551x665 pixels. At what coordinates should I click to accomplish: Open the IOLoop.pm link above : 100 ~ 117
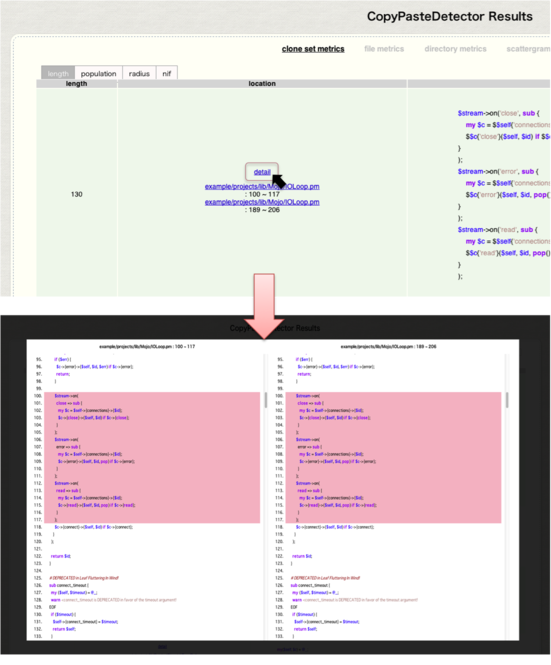(262, 186)
